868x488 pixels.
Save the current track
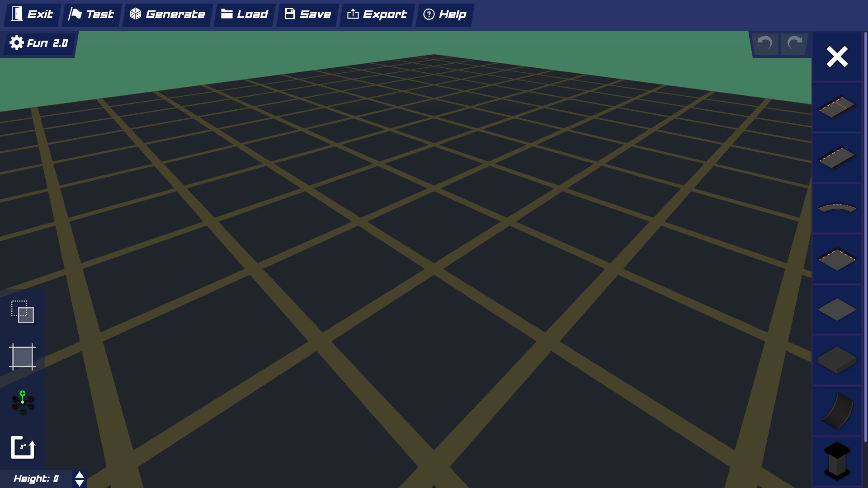tap(307, 14)
